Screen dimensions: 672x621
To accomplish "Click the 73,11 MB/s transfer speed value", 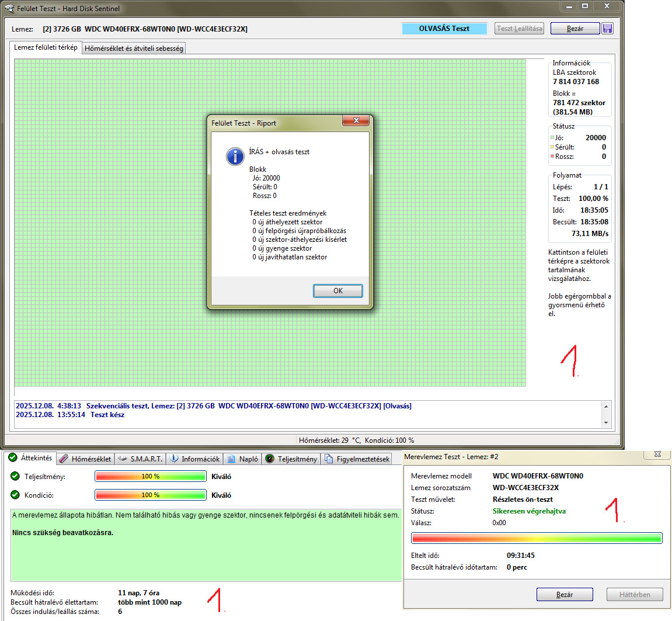I will [590, 233].
